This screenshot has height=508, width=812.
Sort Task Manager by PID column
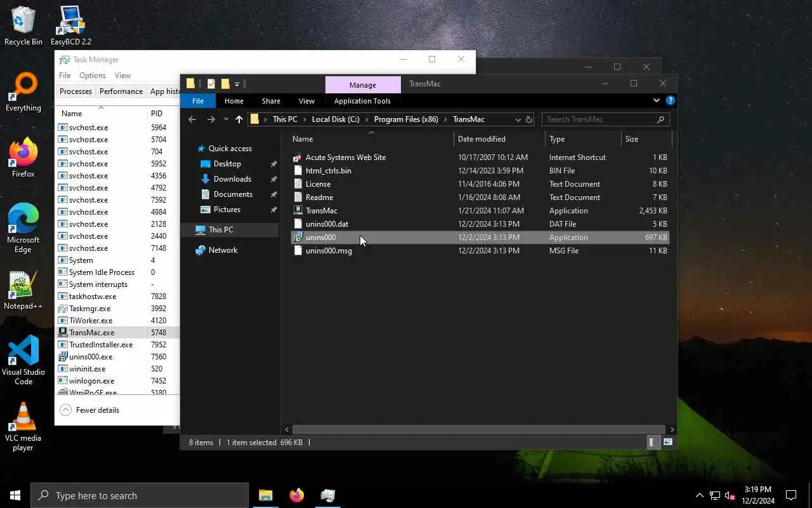coord(163,114)
